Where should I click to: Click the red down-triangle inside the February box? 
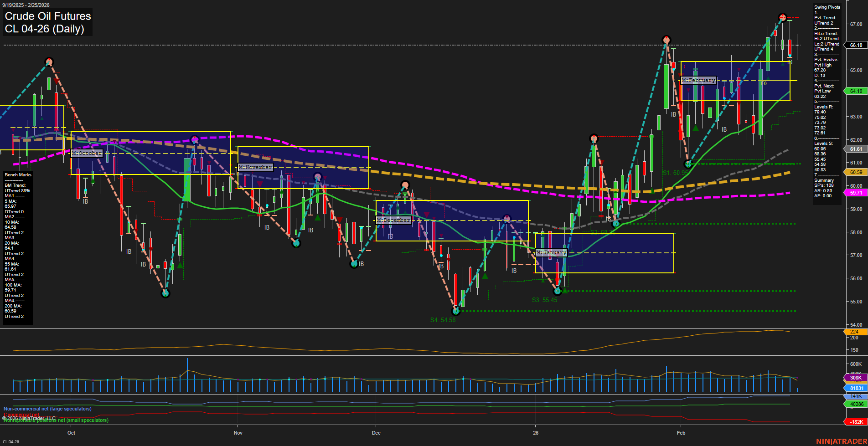click(739, 70)
